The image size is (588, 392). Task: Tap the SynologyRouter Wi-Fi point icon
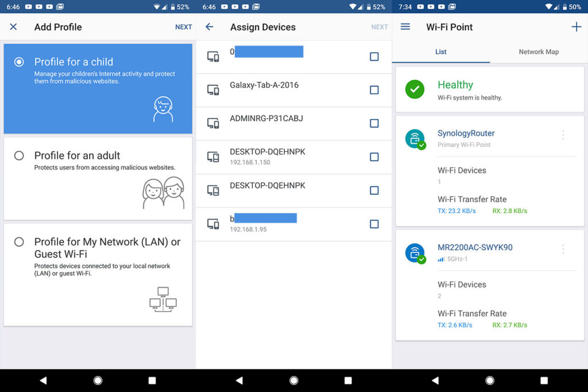415,139
